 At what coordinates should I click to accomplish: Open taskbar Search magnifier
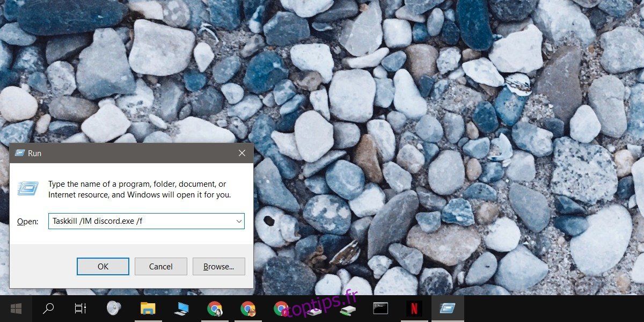(48, 309)
